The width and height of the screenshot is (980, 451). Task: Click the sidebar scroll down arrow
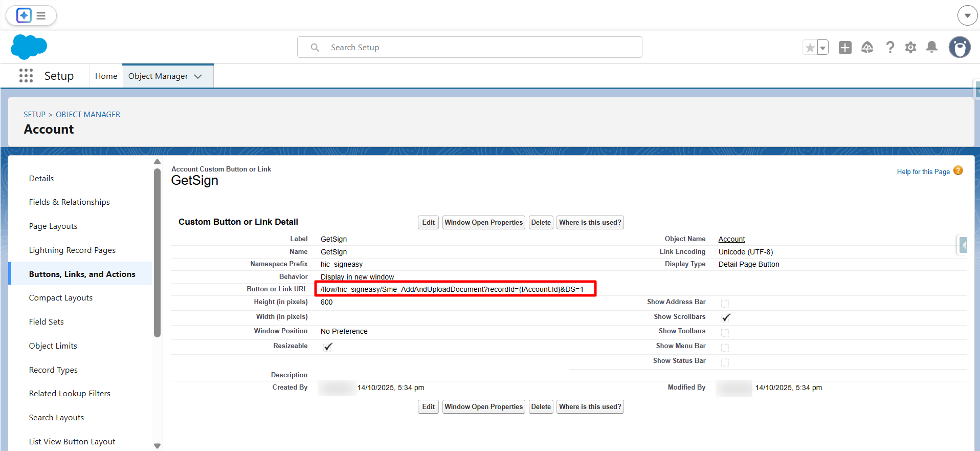(157, 446)
